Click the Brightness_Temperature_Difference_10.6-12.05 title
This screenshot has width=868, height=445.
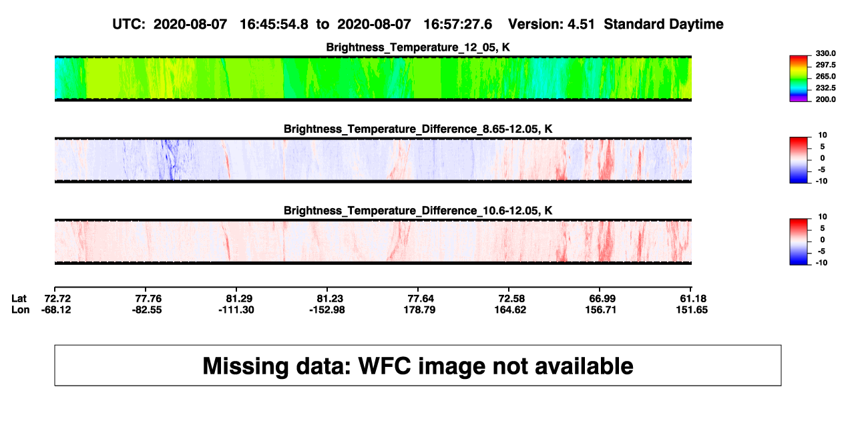418,211
